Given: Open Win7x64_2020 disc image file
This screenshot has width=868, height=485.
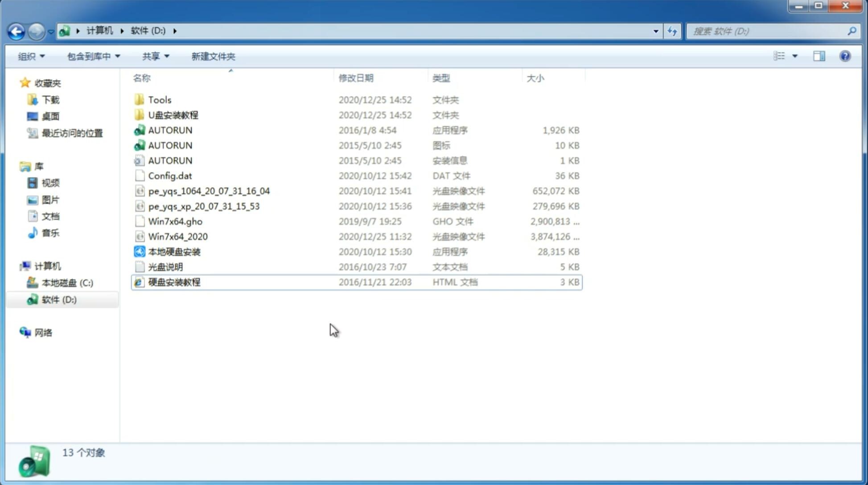Looking at the screenshot, I should click(x=177, y=237).
